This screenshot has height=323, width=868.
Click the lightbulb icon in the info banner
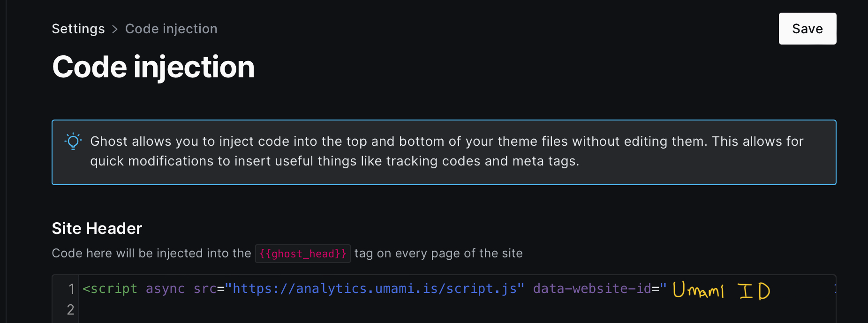73,141
